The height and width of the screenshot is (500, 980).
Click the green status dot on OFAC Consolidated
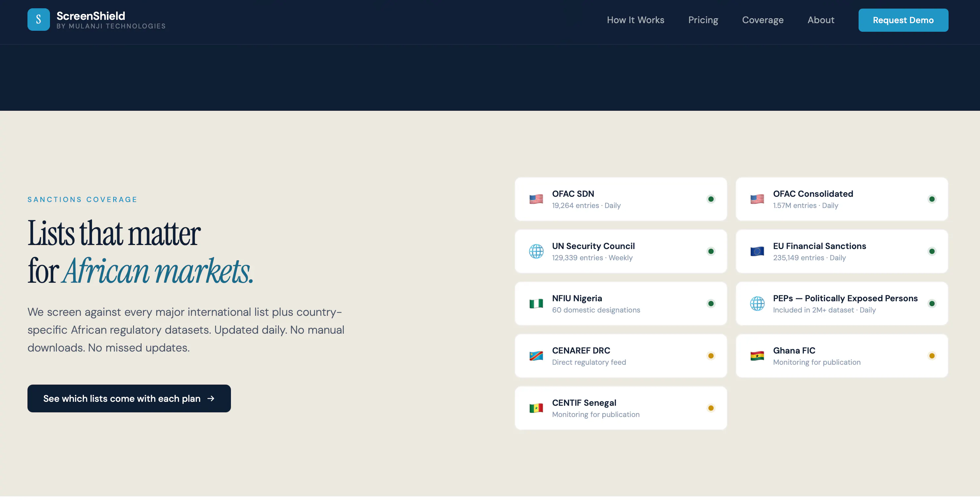tap(932, 199)
